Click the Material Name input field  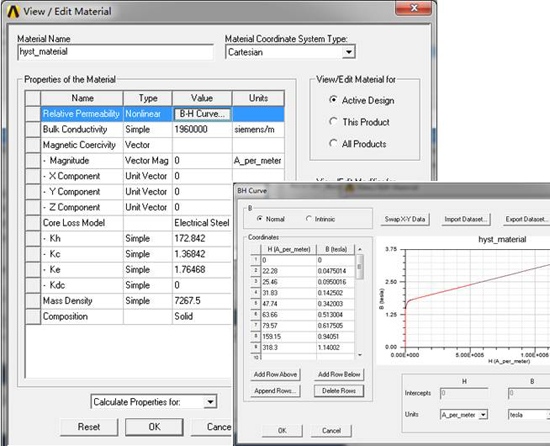coord(115,52)
